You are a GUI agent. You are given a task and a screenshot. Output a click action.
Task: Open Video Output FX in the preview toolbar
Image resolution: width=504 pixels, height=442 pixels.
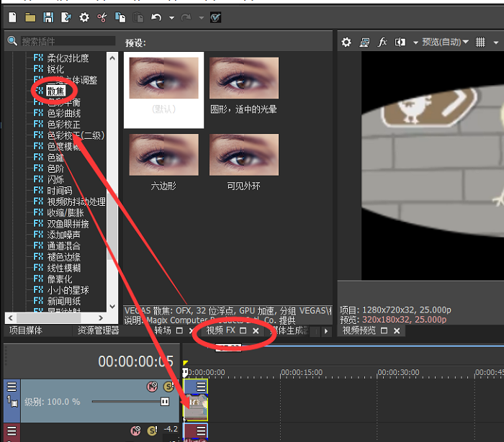pyautogui.click(x=382, y=42)
